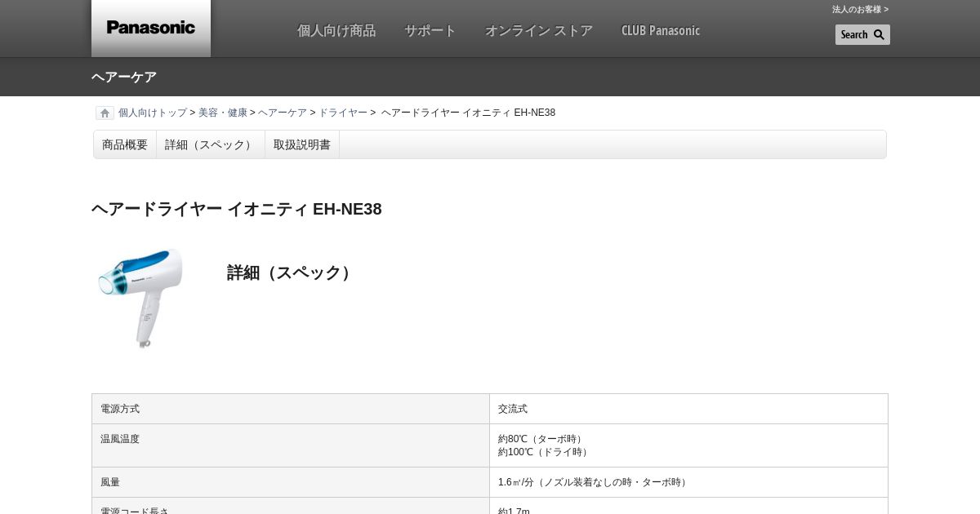Screen dimensions: 980x514
Task: Go to ドライヤー breadcrumb
Action: 343,113
